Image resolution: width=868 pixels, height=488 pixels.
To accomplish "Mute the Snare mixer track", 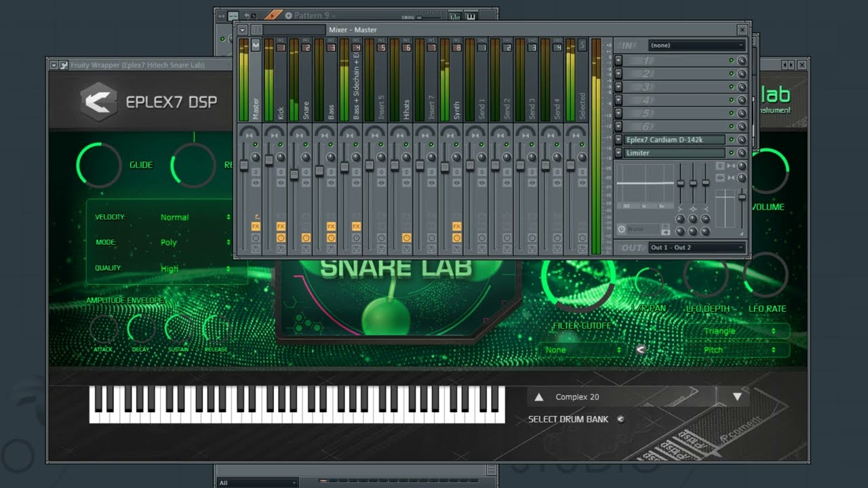I will coord(306,144).
